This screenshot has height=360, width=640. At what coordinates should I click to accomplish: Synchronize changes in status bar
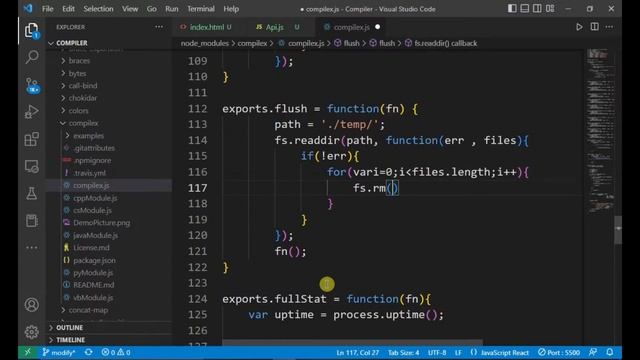89,352
